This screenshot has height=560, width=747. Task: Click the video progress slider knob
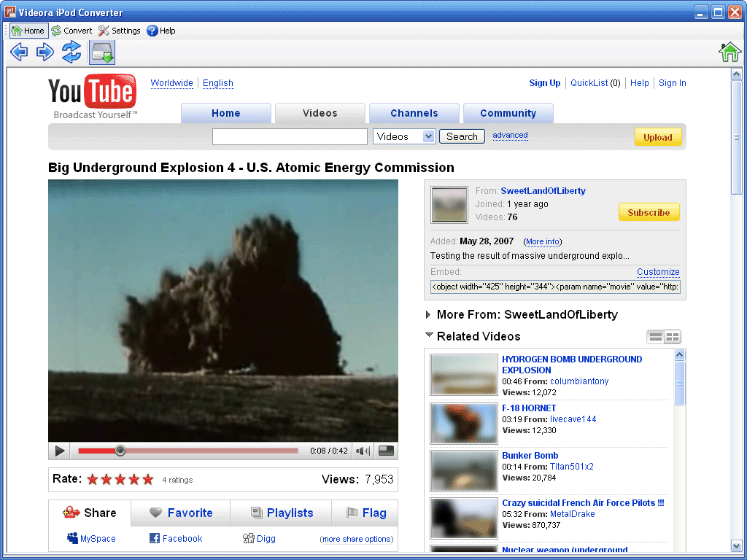tap(120, 451)
